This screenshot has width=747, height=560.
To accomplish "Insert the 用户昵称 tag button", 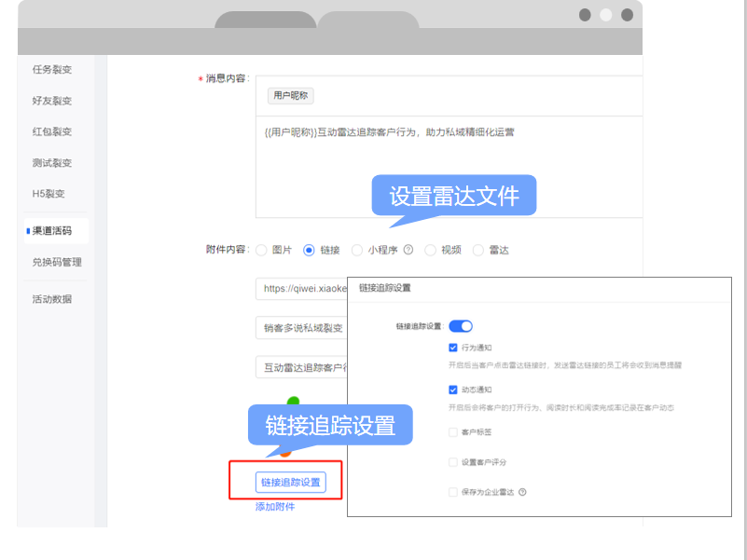I will click(291, 96).
